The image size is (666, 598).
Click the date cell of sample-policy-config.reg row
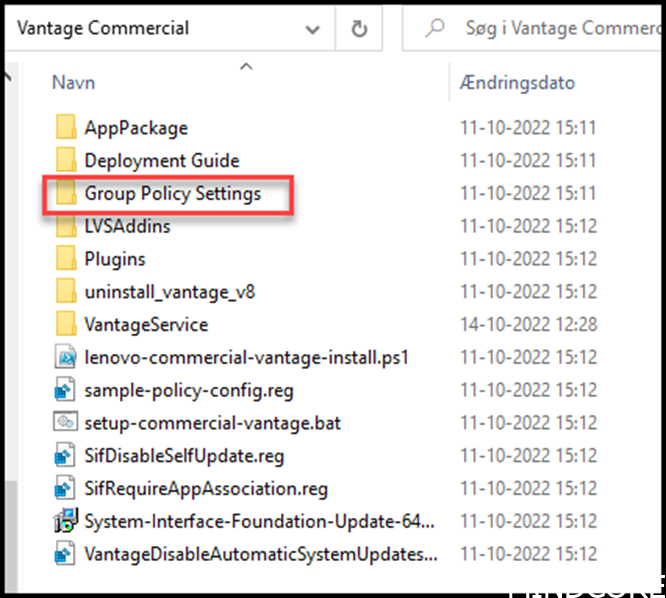click(x=528, y=390)
